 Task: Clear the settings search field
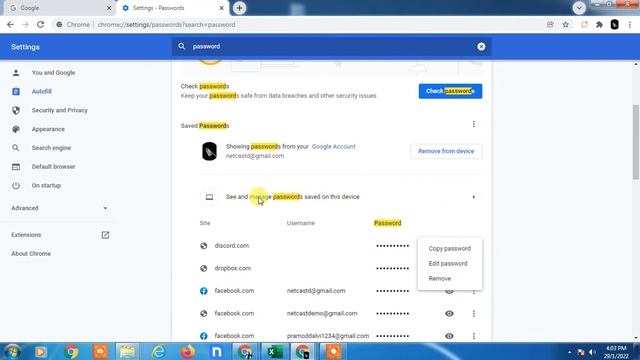(x=481, y=47)
